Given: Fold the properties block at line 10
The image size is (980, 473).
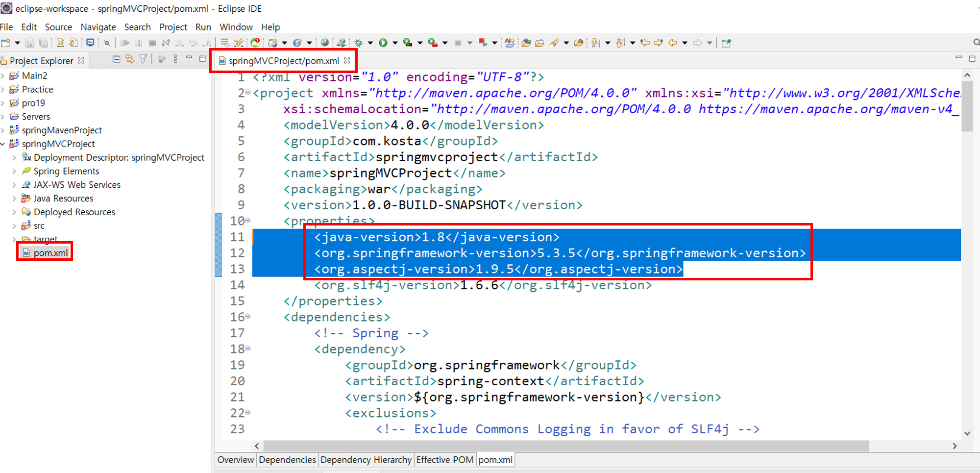Looking at the screenshot, I should coord(248,221).
